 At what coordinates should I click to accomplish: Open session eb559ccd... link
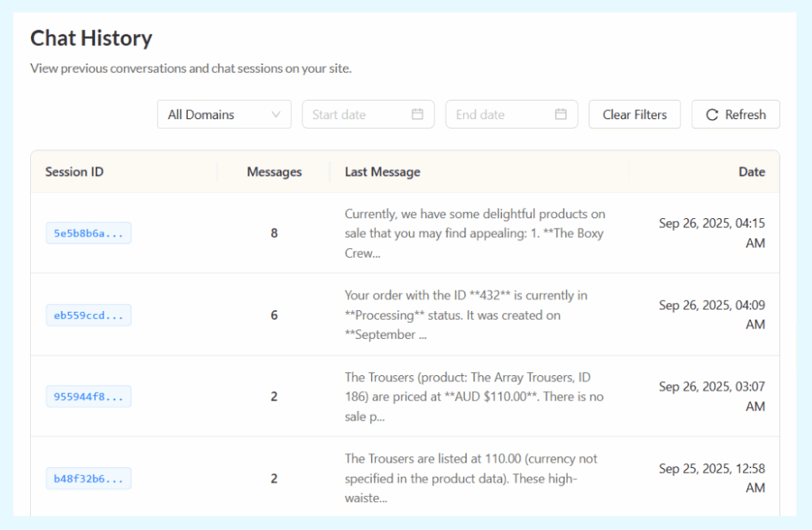click(x=88, y=315)
